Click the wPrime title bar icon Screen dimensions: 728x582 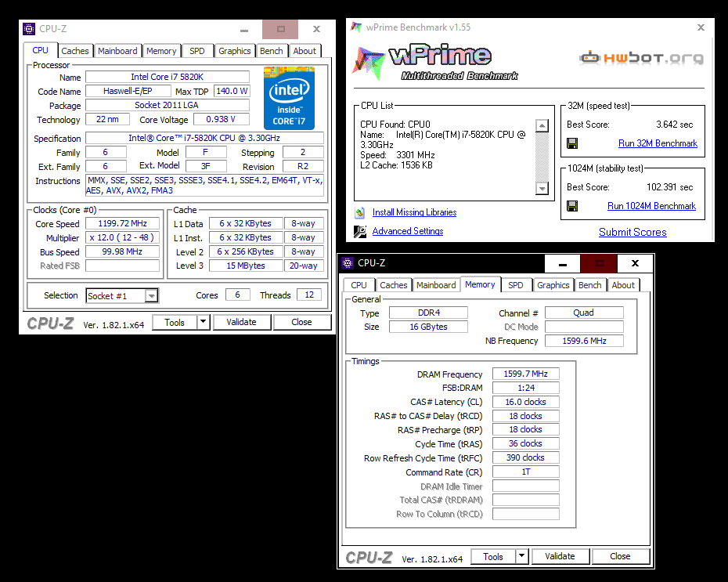point(356,27)
